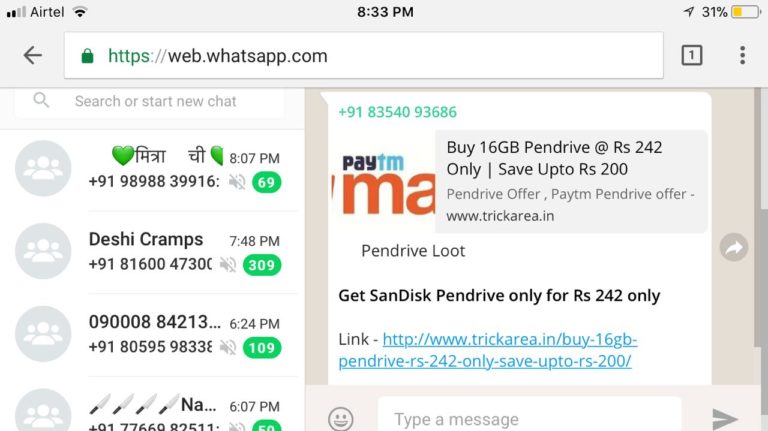Focus the Type a message box
The height and width of the screenshot is (431, 768).
[529, 419]
